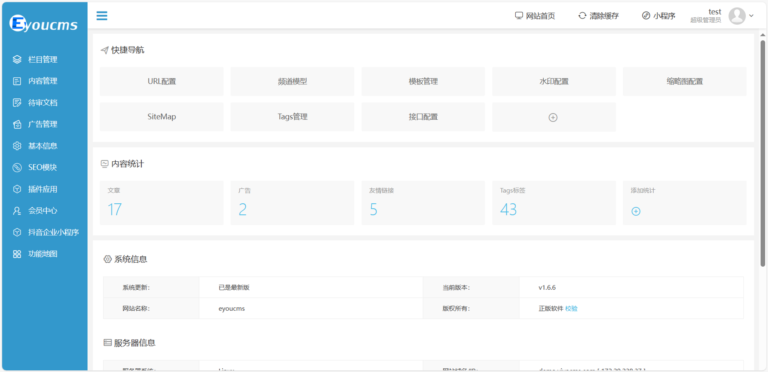Click the 待审文档 edit icon

[x=17, y=103]
